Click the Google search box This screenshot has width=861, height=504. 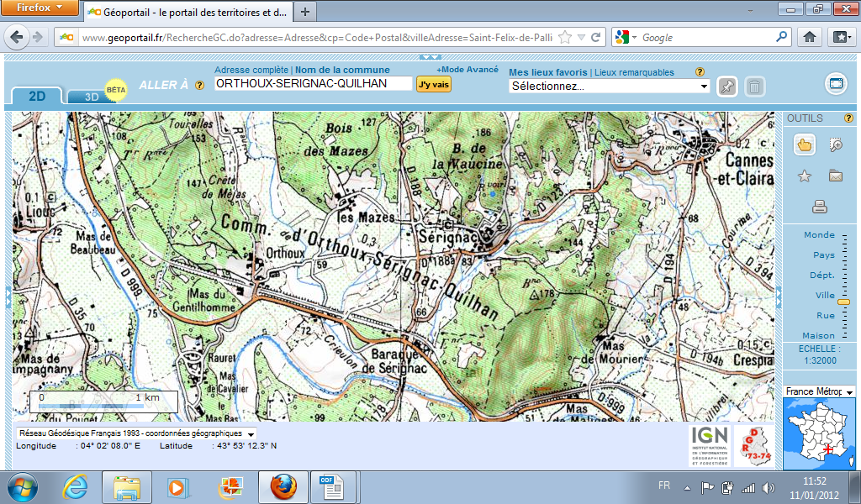[706, 37]
